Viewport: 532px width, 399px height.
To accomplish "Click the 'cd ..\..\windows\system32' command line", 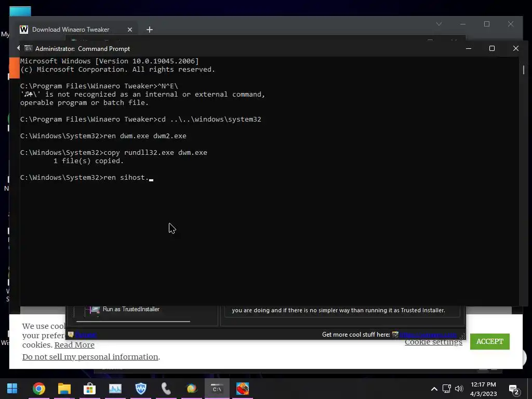I will [x=140, y=119].
